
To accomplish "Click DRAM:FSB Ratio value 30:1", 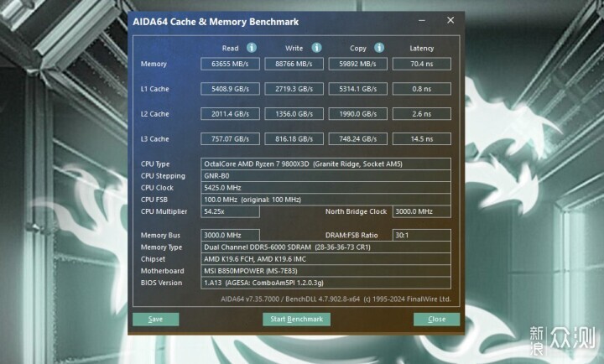I will (x=422, y=236).
